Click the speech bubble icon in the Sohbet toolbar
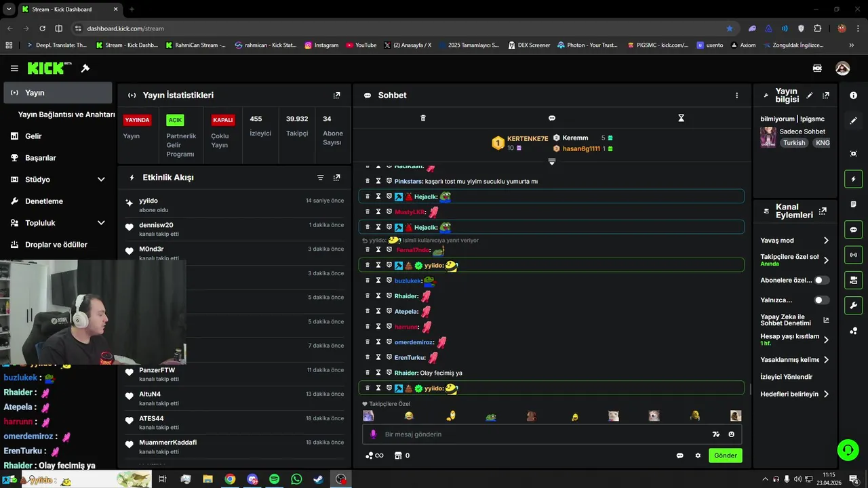The width and height of the screenshot is (868, 488). [x=552, y=118]
